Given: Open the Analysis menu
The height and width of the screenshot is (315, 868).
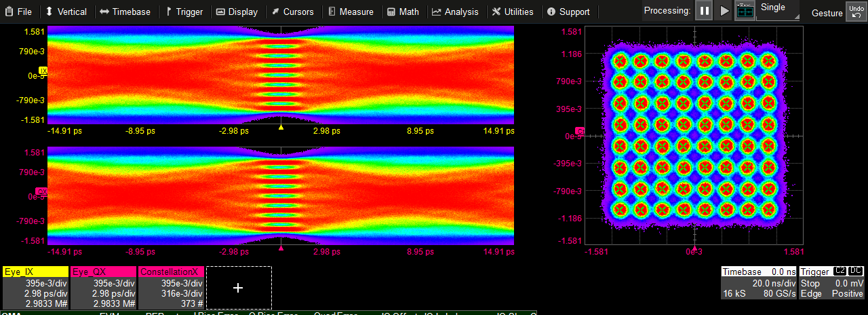Looking at the screenshot, I should coord(455,12).
